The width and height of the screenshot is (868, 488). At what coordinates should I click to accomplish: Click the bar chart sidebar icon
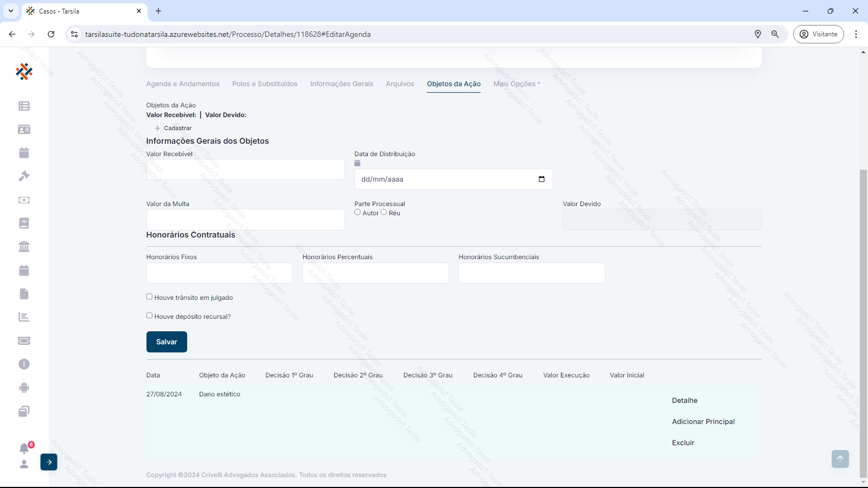click(x=24, y=317)
